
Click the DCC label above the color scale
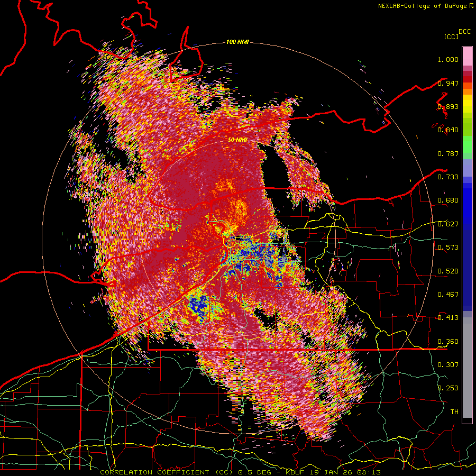click(465, 32)
